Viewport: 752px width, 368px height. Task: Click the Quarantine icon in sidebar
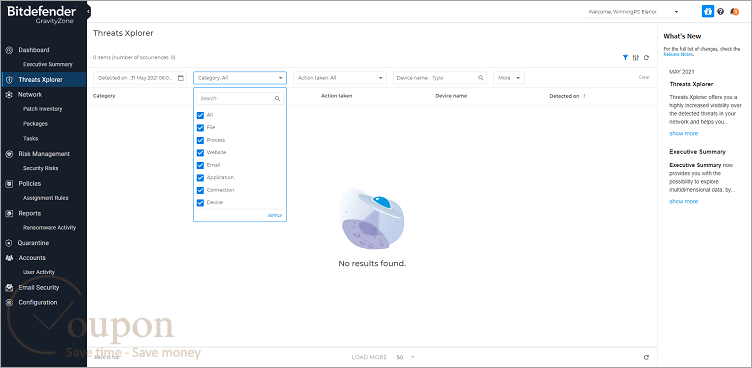click(9, 243)
